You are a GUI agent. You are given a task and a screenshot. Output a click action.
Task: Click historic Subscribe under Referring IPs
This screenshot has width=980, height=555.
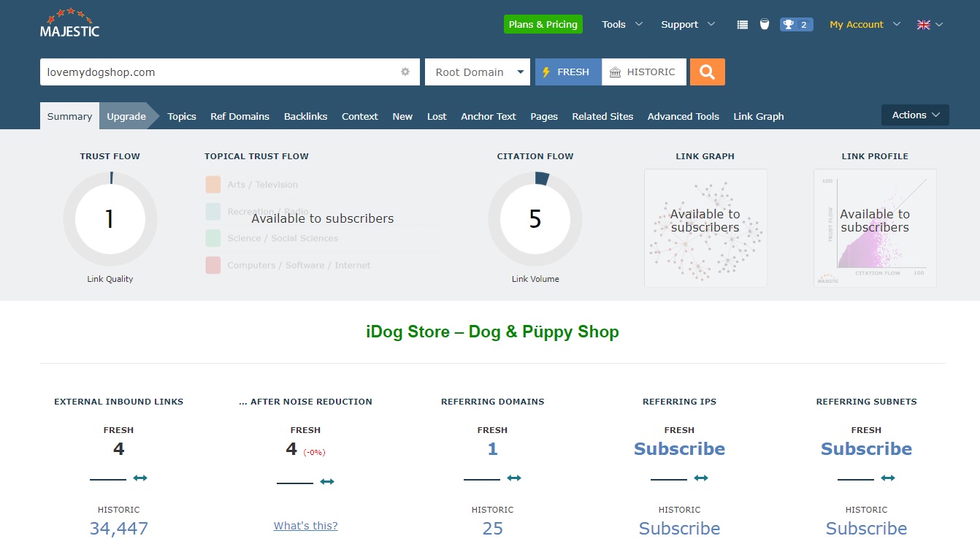coord(680,529)
